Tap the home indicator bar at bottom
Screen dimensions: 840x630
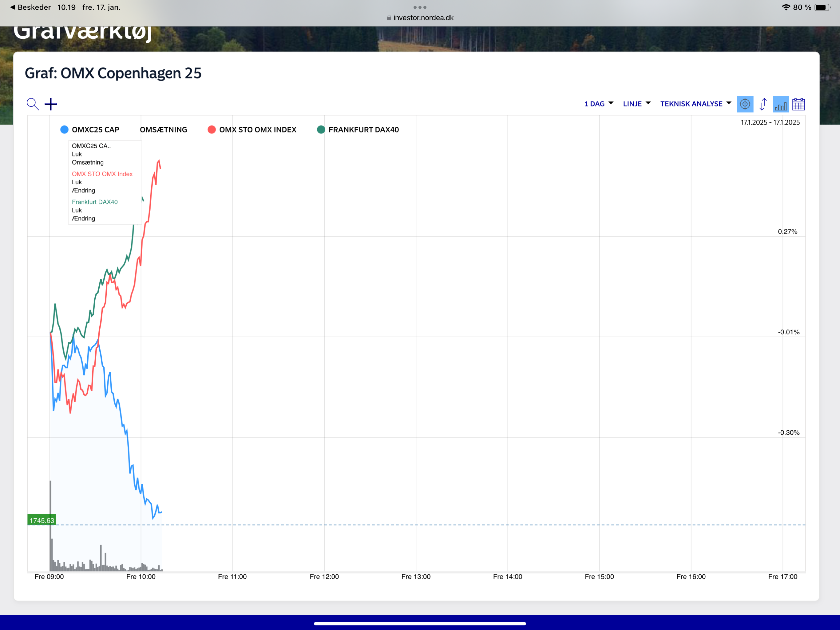[420, 624]
